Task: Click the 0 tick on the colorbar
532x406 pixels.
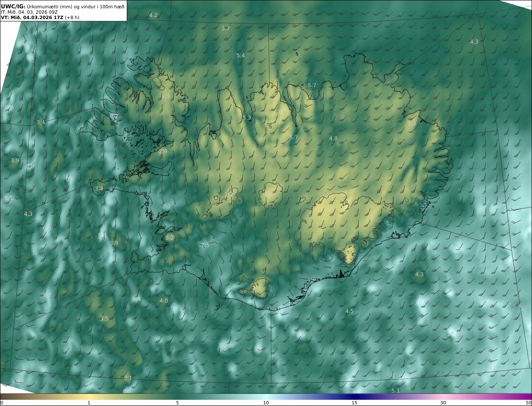Action: click(x=2, y=403)
